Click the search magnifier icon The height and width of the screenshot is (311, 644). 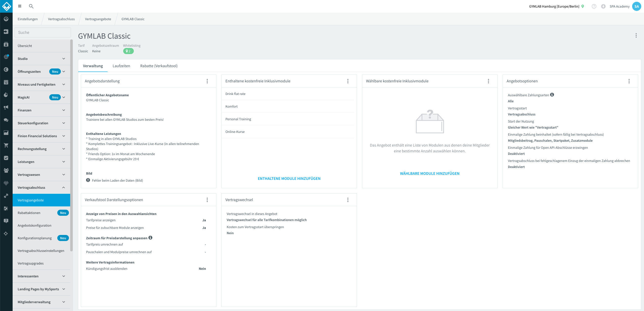click(31, 6)
